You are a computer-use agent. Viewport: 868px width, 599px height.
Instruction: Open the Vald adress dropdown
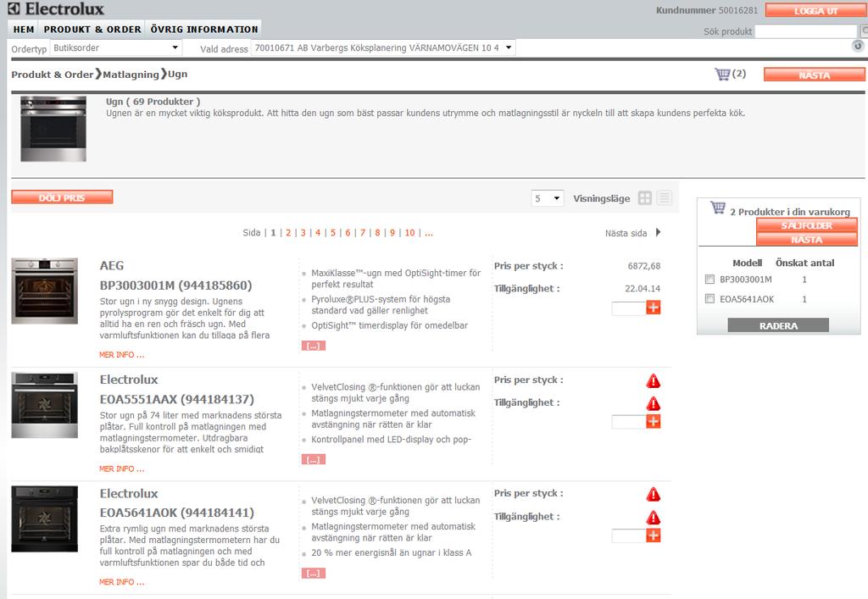point(384,48)
